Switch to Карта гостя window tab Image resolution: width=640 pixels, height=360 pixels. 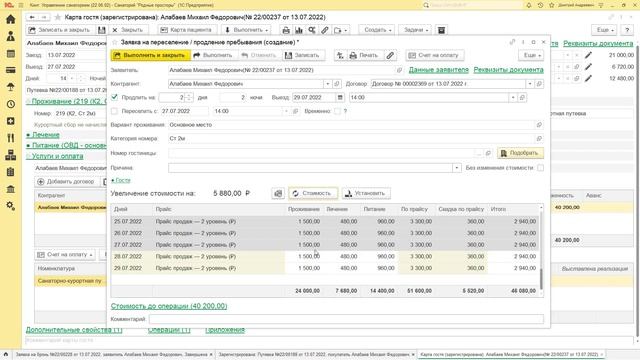512,355
